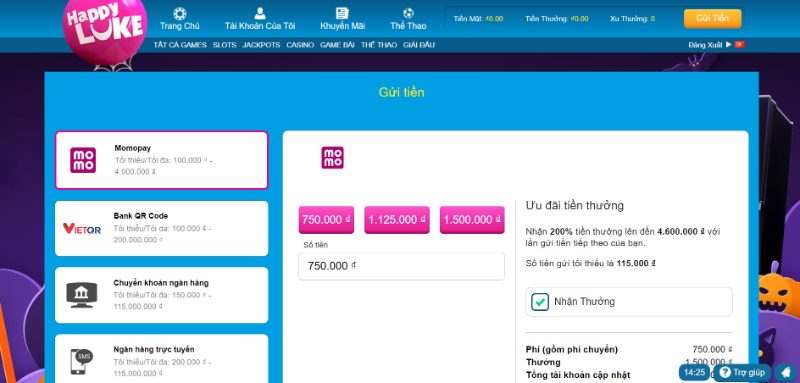Viewport: 800px width, 383px height.
Task: Toggle the Nhận Thưởng checkbox
Action: point(540,302)
